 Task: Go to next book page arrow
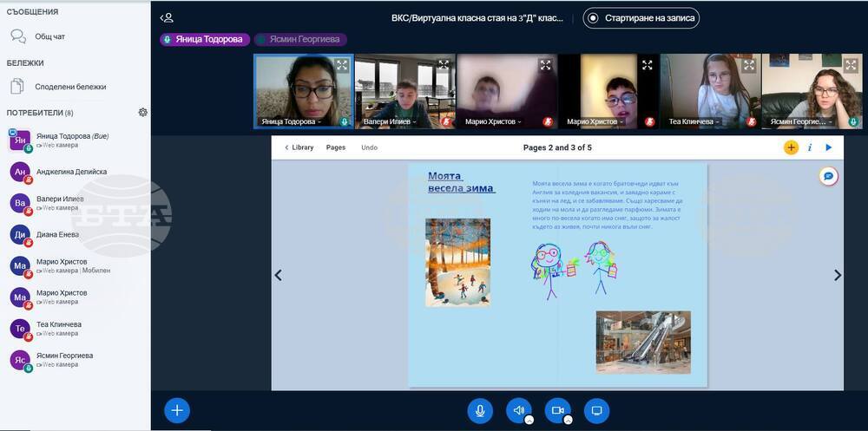pyautogui.click(x=837, y=275)
